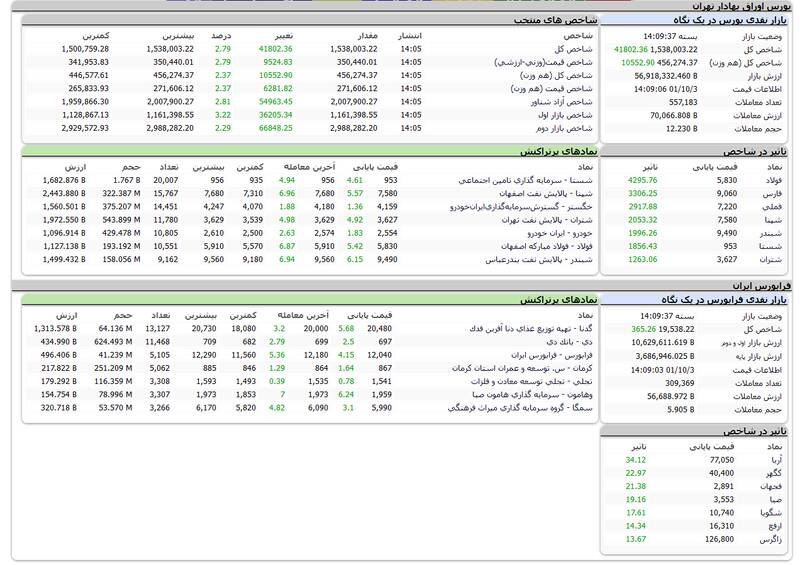
Task: Click the percent change value 3.22
Action: tap(223, 115)
